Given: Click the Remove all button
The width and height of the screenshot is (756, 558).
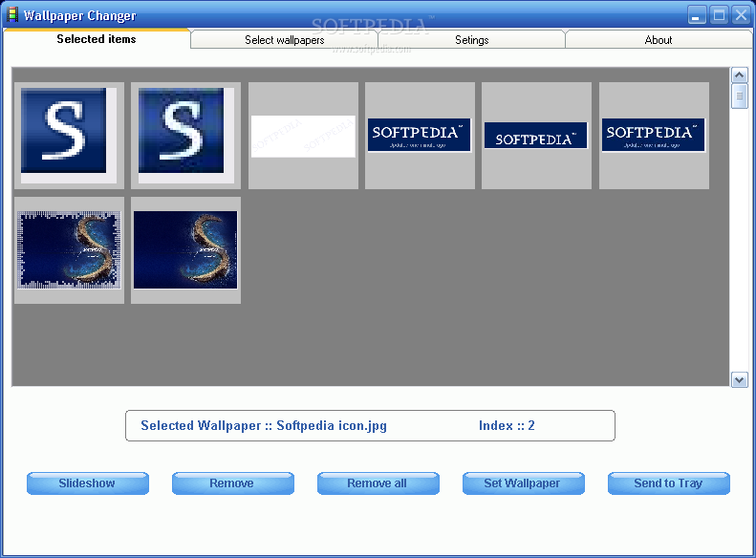Looking at the screenshot, I should [378, 483].
